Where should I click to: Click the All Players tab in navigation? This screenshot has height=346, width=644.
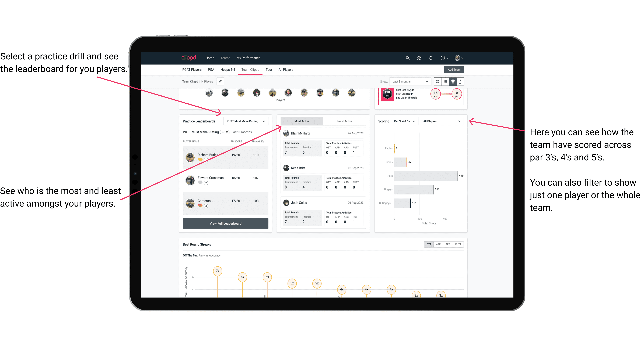tap(285, 69)
